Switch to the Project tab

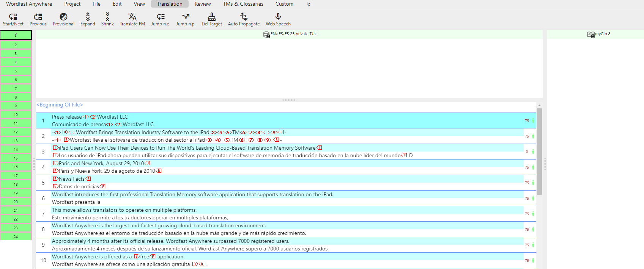[x=72, y=4]
